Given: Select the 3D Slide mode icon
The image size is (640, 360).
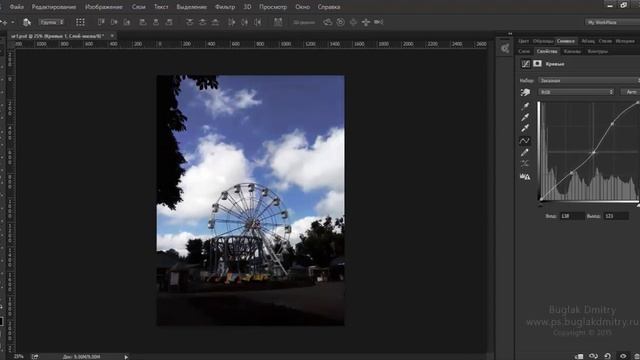Looking at the screenshot, I should point(366,22).
